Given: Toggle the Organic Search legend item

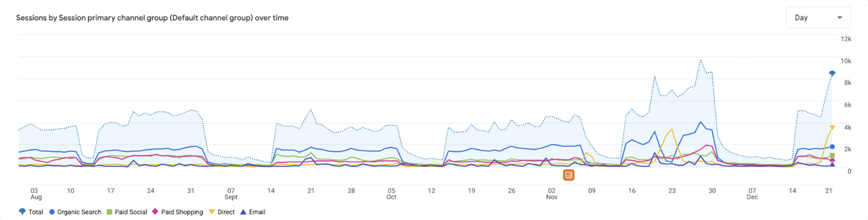Looking at the screenshot, I should pos(75,212).
